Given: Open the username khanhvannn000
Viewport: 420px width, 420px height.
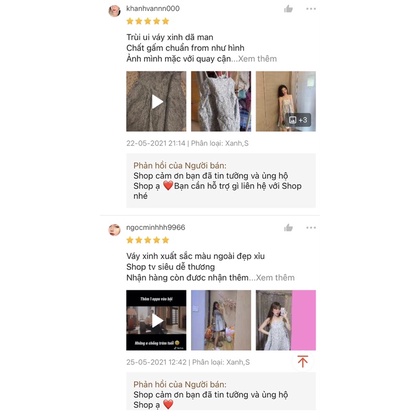Looking at the screenshot, I should tap(153, 9).
